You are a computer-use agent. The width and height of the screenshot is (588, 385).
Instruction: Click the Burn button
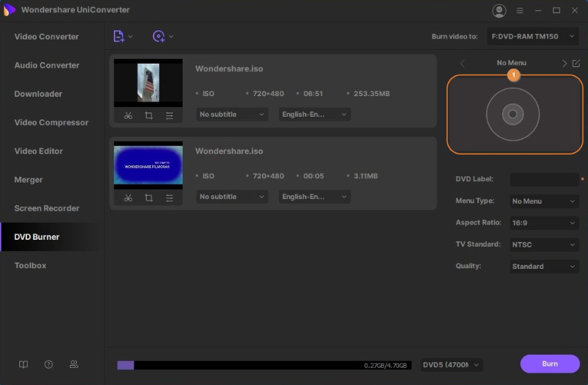click(549, 364)
